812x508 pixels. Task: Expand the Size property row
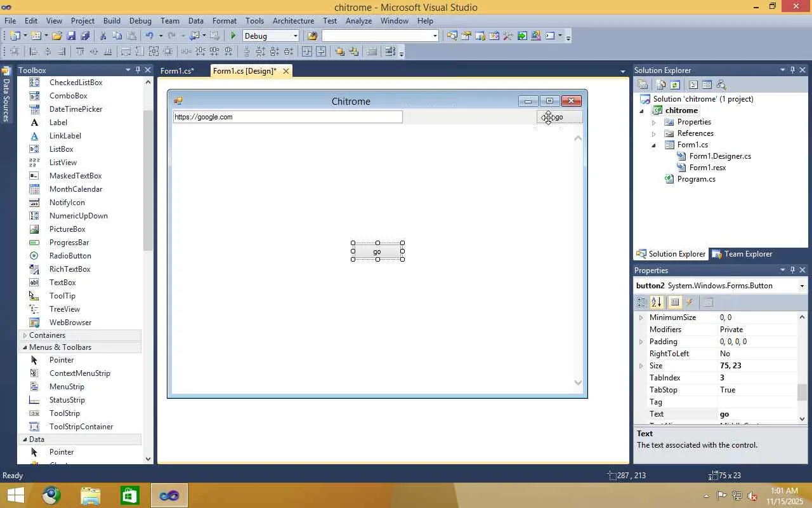point(641,366)
